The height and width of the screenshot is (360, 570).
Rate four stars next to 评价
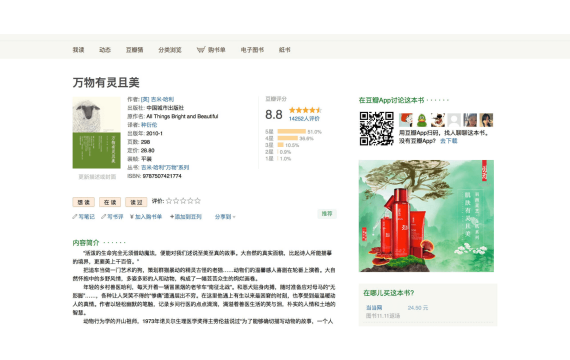190,201
